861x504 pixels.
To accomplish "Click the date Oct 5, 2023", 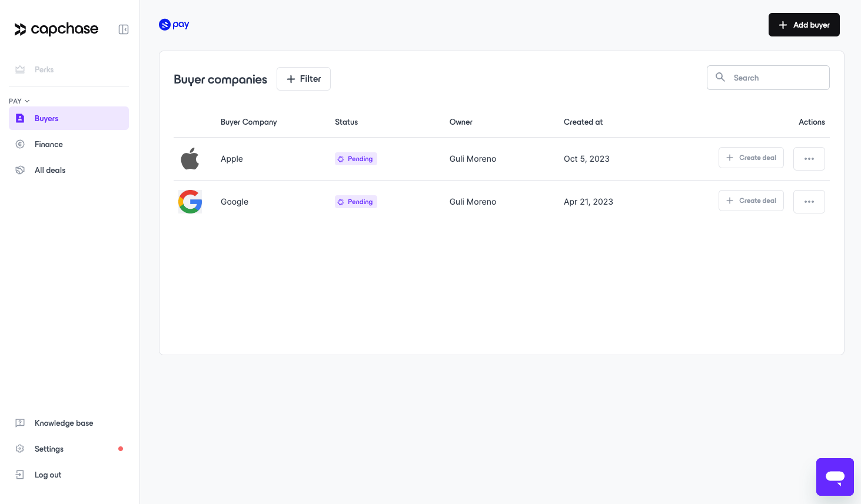I will [x=587, y=159].
